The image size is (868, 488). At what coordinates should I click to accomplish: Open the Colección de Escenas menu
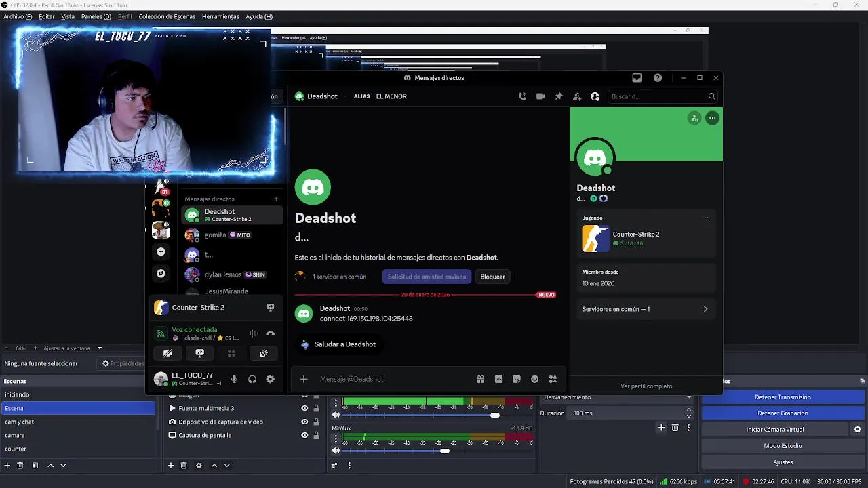pos(167,16)
